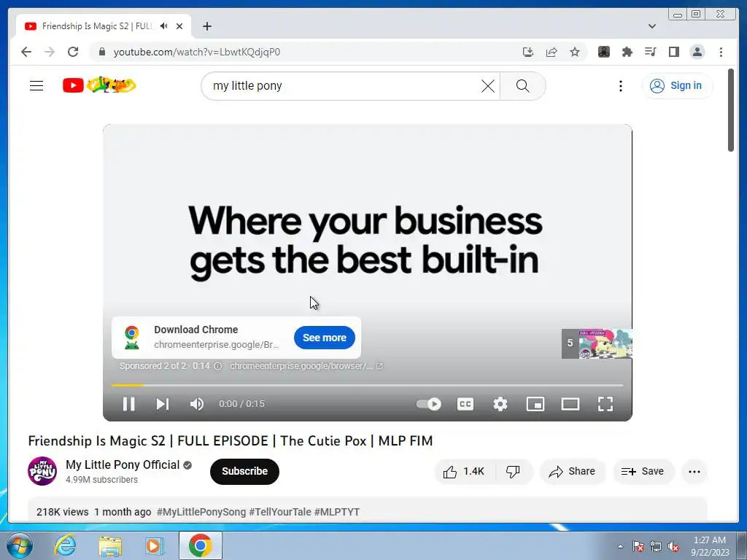Toggle Chrome side panel
This screenshot has width=747, height=560.
673,52
